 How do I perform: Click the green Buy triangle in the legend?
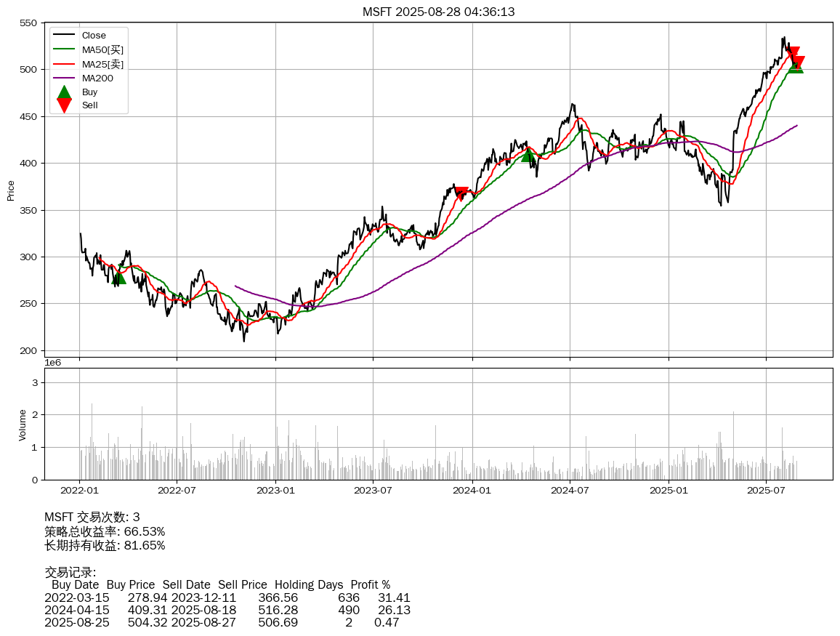click(x=64, y=92)
